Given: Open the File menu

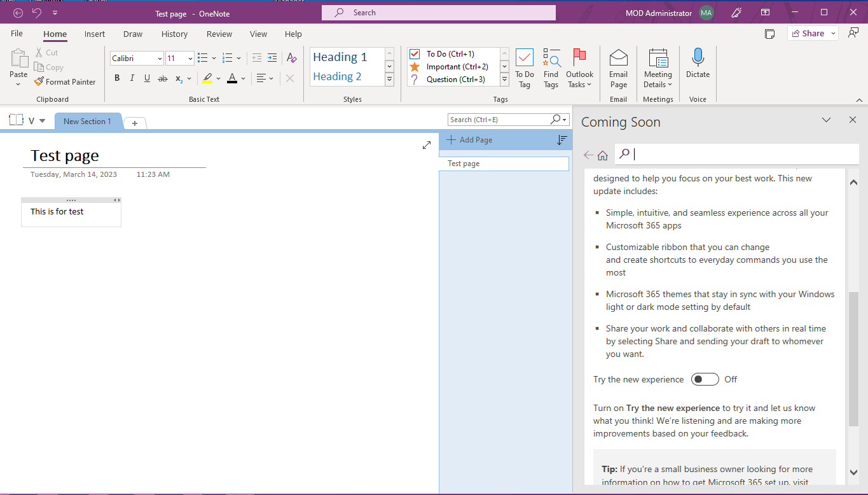Looking at the screenshot, I should click(17, 34).
